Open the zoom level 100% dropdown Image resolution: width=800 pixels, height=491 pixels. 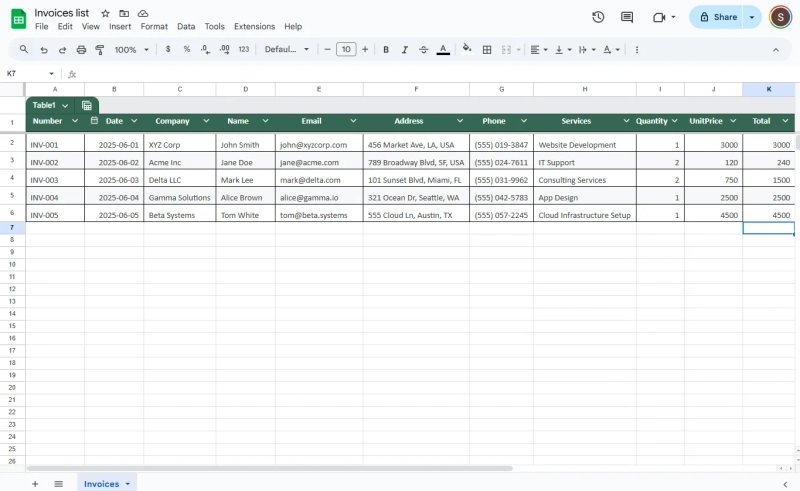131,50
